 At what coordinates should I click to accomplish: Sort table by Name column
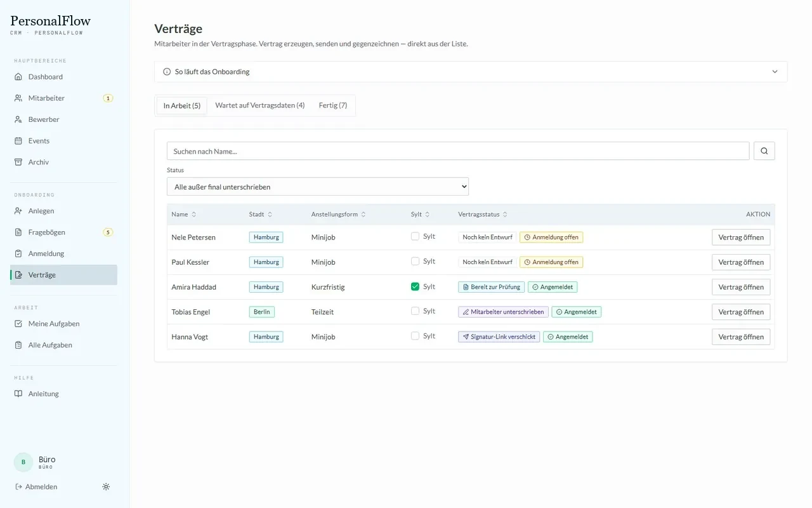(184, 215)
